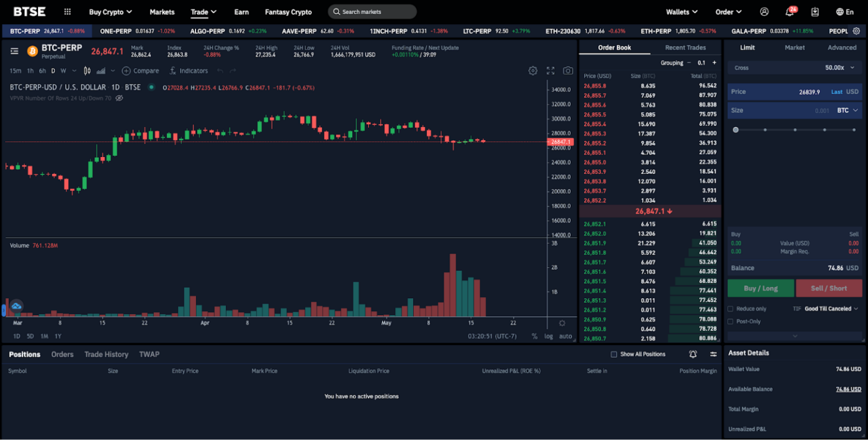Click the Sell / Short button

tap(829, 288)
